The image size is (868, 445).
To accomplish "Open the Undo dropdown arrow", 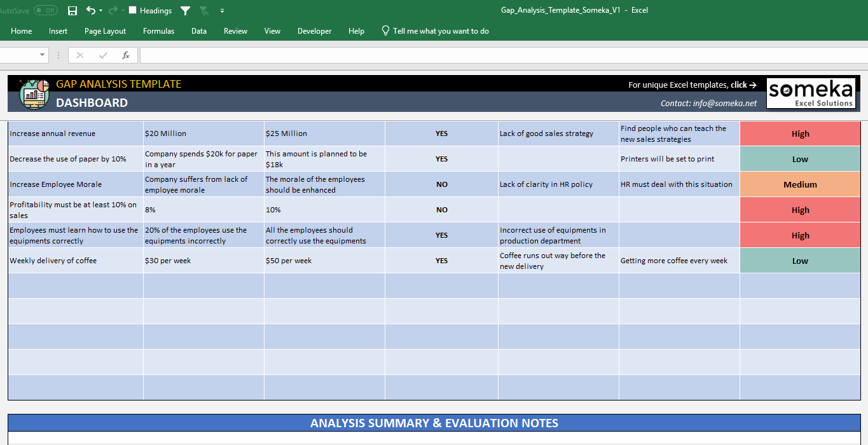I will (100, 10).
